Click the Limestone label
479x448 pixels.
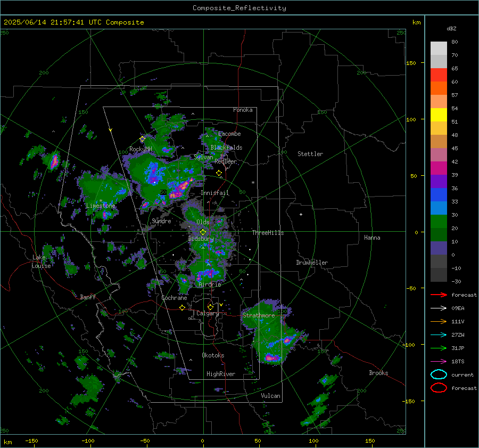point(101,206)
